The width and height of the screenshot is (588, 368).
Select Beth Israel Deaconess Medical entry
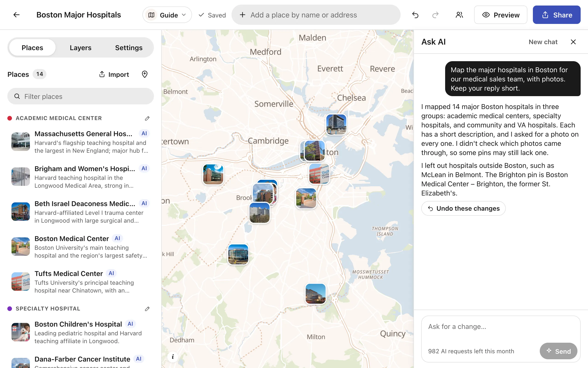point(80,212)
